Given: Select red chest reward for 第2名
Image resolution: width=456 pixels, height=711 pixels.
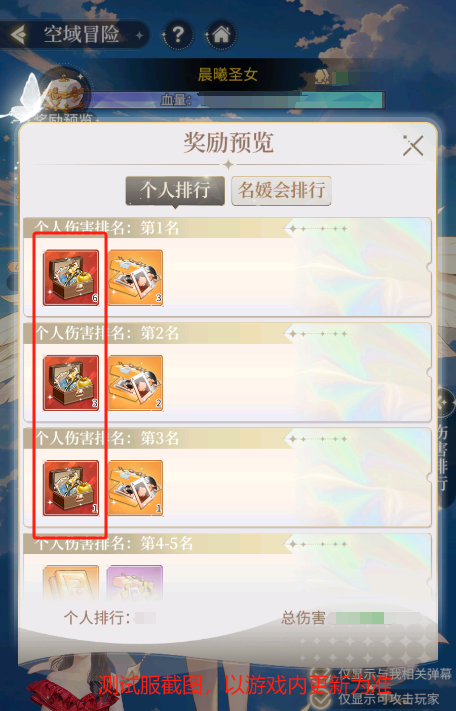Looking at the screenshot, I should point(71,383).
